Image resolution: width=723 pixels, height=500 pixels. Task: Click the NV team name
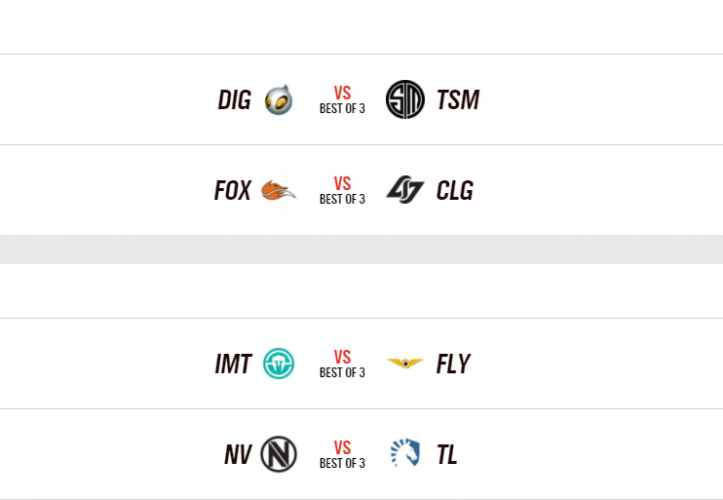point(237,454)
